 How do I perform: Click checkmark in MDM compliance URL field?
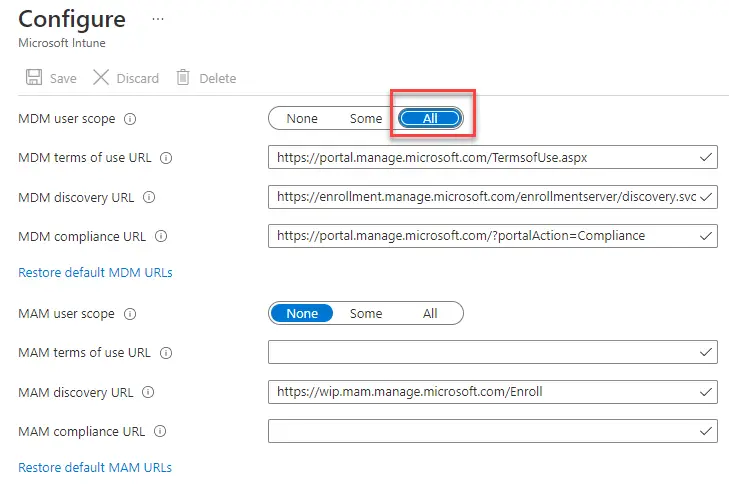coord(706,236)
